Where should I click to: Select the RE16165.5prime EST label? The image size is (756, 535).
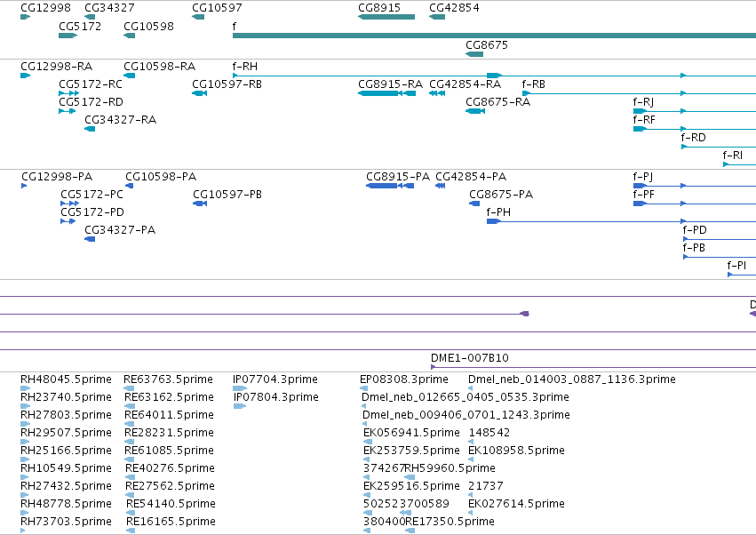(171, 522)
